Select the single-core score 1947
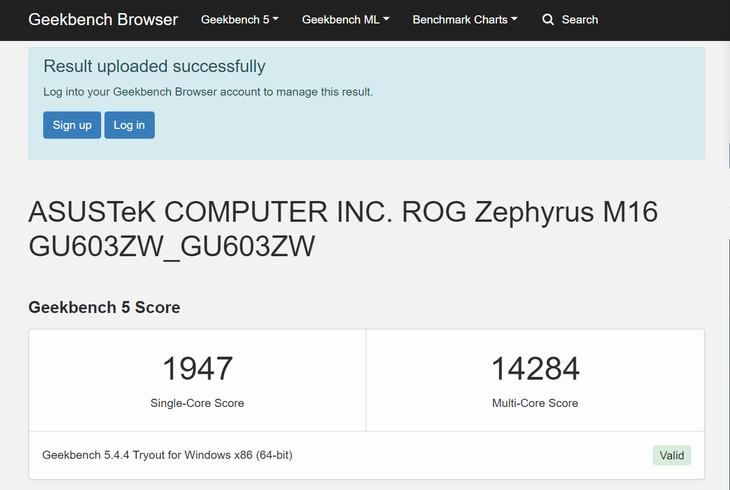The width and height of the screenshot is (730, 490). click(x=197, y=368)
